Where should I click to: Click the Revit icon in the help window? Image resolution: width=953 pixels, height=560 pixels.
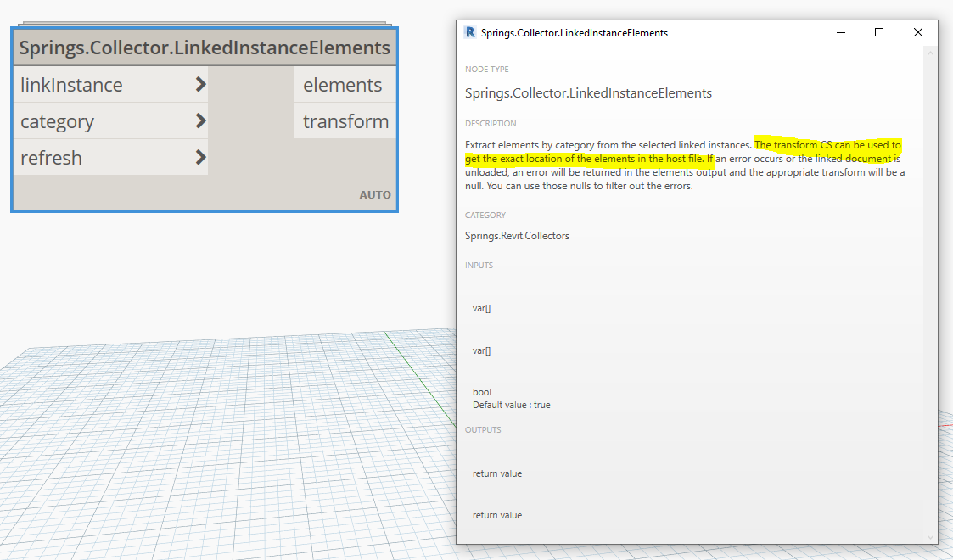470,32
